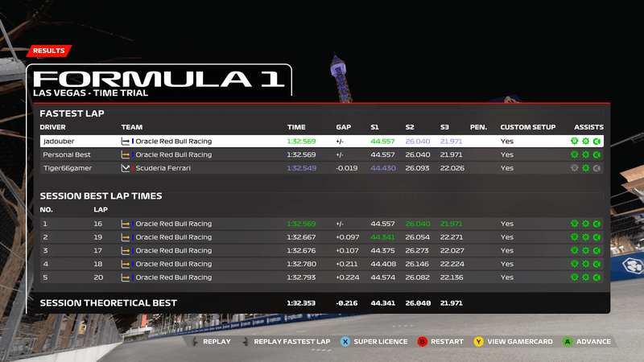Click the Scuderia Ferrari team name
This screenshot has width=644, height=362.
point(163,168)
